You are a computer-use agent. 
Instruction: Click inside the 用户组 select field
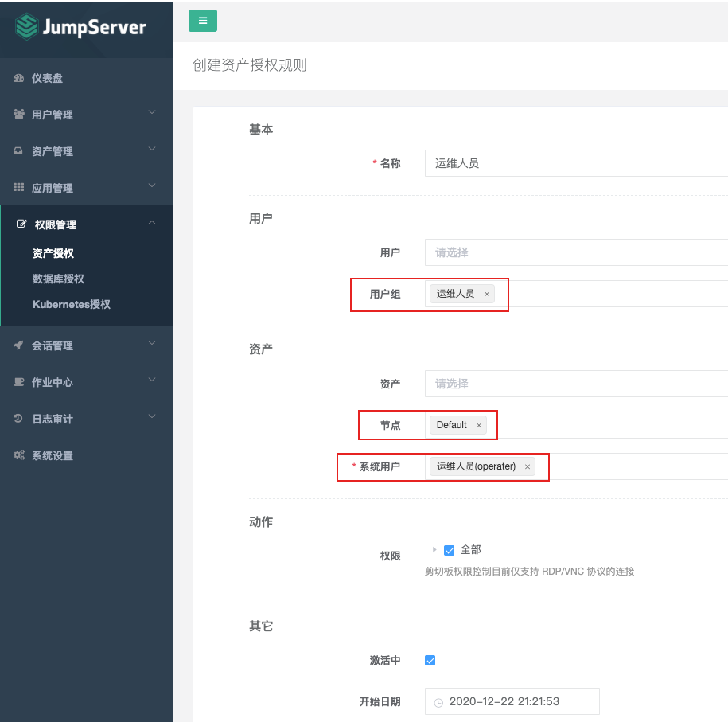(576, 294)
